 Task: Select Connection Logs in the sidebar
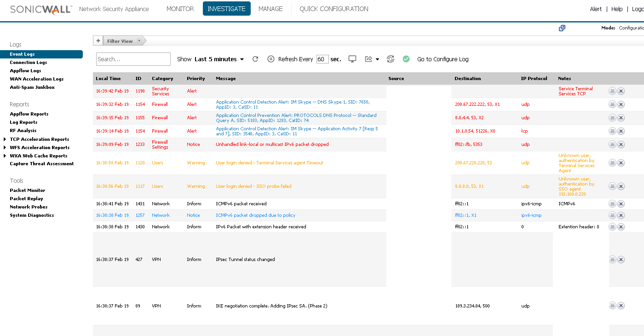pyautogui.click(x=29, y=62)
